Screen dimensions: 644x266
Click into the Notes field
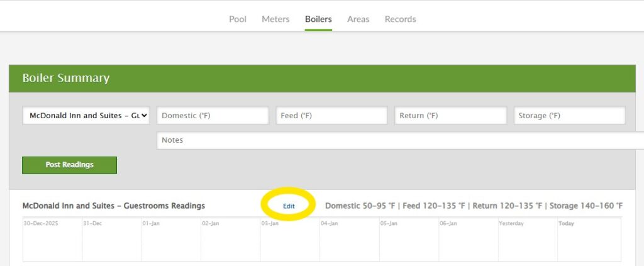[400, 140]
